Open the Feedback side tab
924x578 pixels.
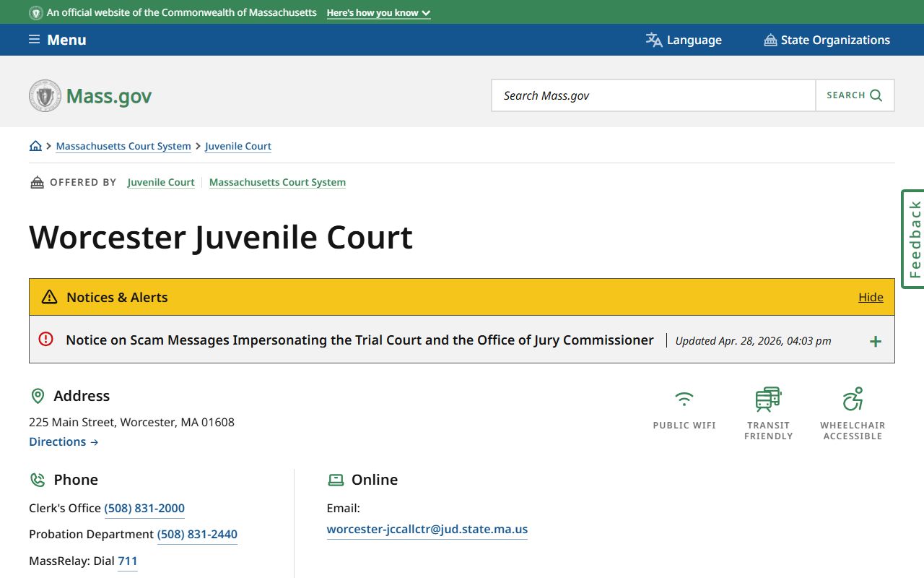point(913,239)
